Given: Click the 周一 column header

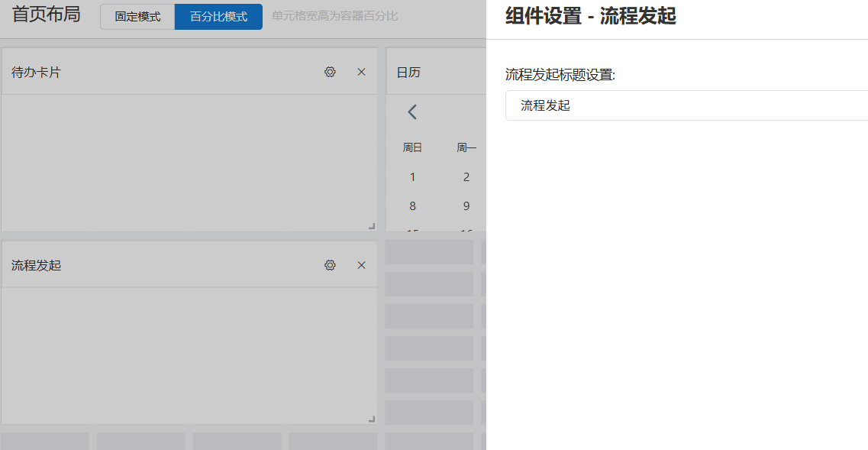Looking at the screenshot, I should coord(466,147).
